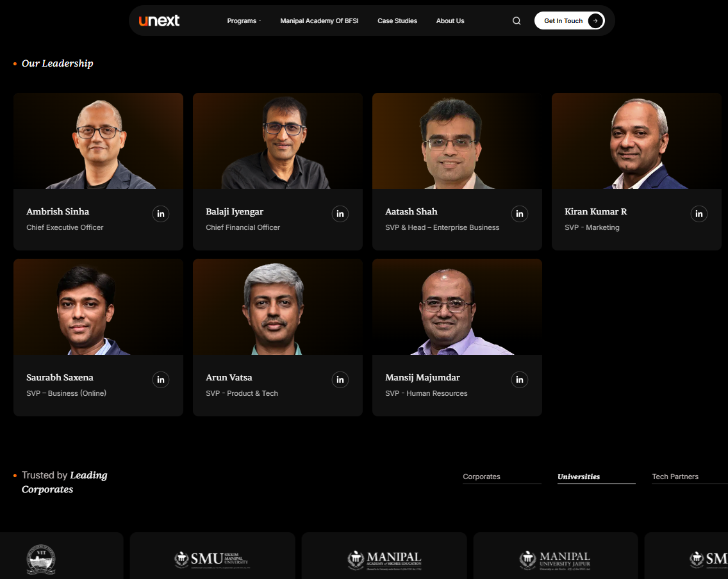Click the Sikkim Manipal University logo
The height and width of the screenshot is (579, 728).
point(212,558)
